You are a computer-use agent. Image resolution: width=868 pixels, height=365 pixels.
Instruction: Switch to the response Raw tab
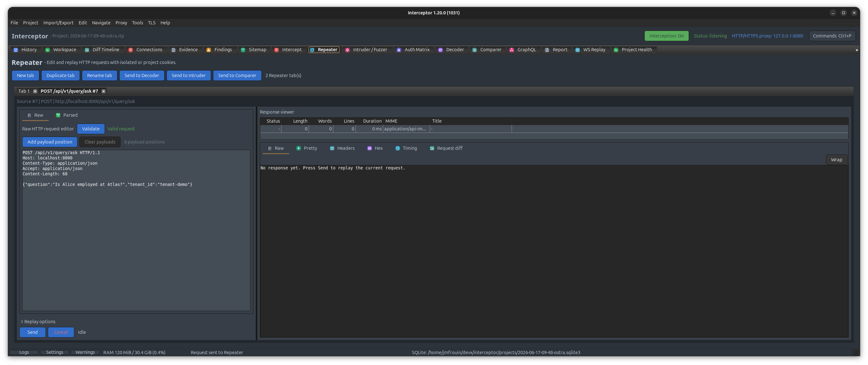(275, 148)
